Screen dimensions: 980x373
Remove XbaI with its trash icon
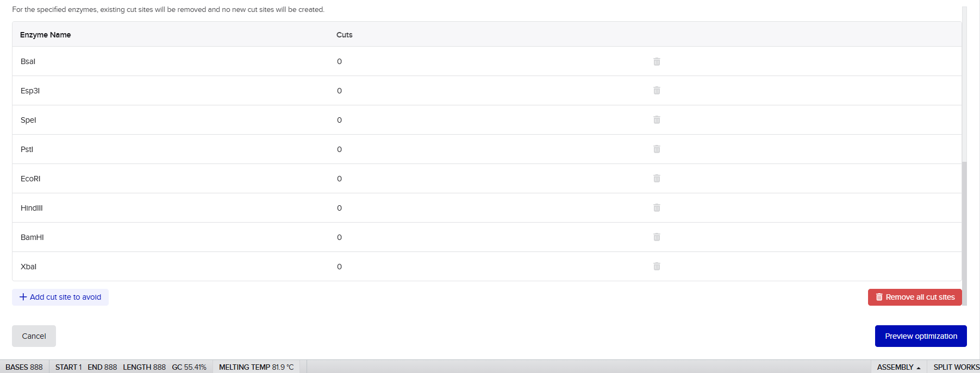point(657,267)
